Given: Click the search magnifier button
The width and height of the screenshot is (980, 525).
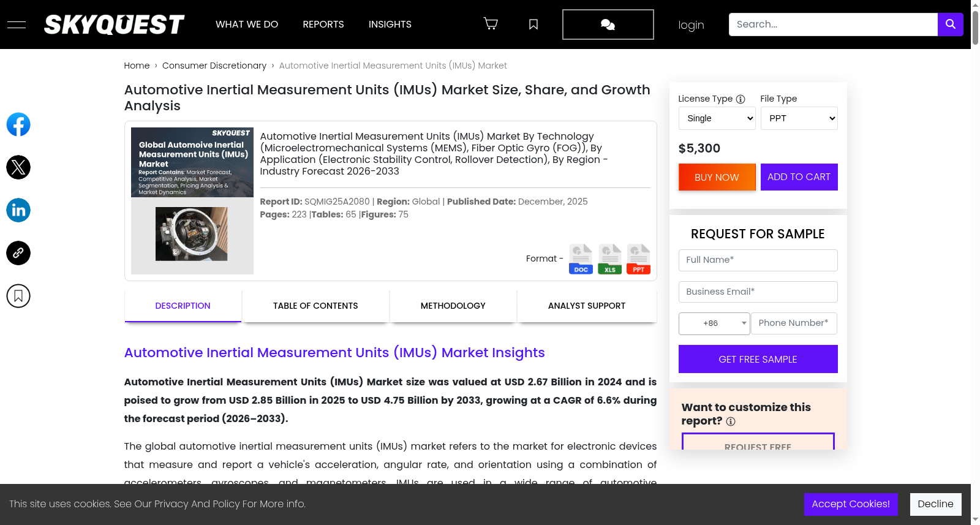Looking at the screenshot, I should click(951, 25).
